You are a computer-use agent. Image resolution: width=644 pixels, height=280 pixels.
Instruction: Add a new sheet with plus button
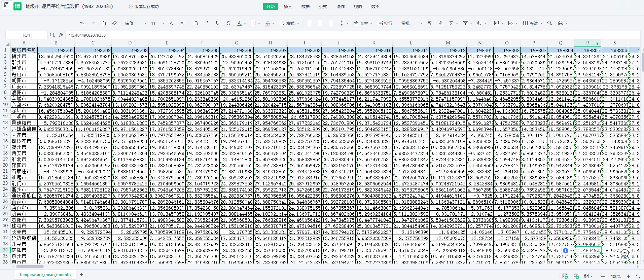click(81, 275)
